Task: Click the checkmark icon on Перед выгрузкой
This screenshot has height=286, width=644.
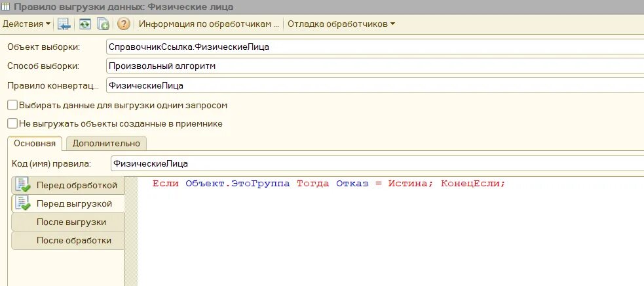Action: [x=22, y=204]
